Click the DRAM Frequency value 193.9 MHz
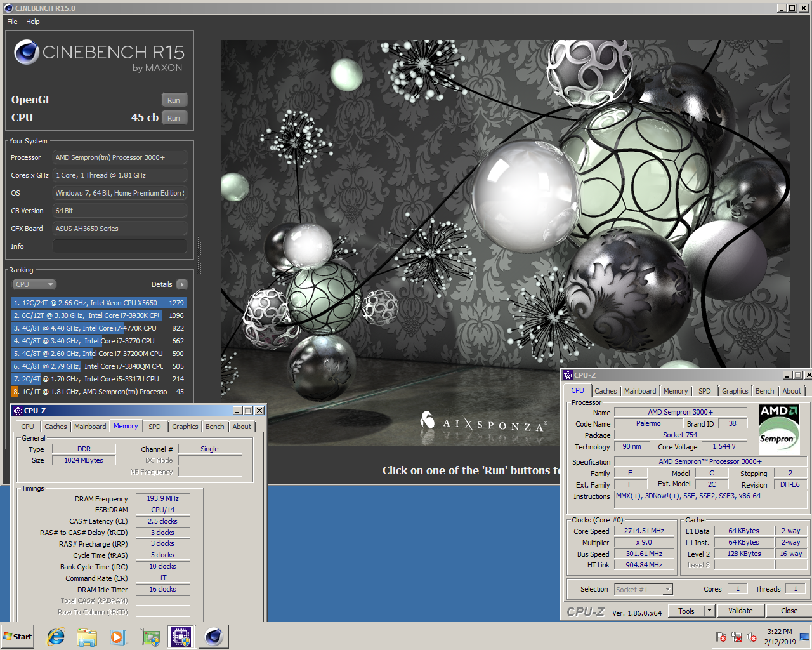812x650 pixels. [162, 498]
